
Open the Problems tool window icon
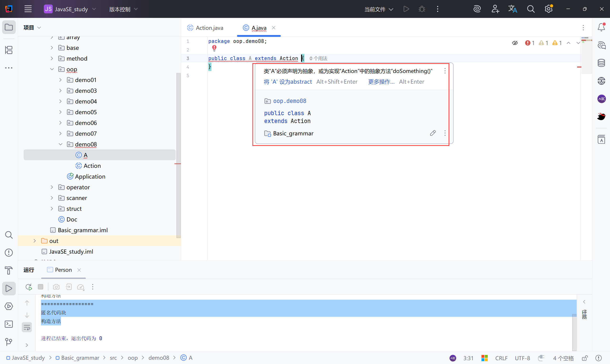9,252
